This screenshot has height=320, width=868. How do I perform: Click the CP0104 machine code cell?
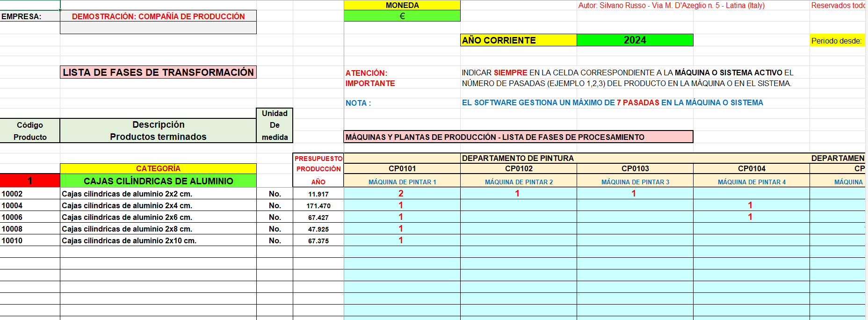(751, 168)
